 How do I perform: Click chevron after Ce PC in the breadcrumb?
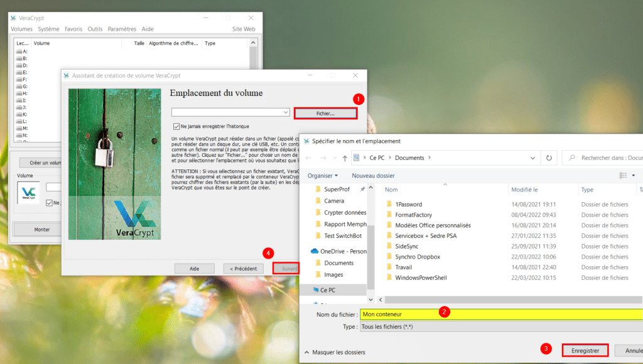pos(389,158)
